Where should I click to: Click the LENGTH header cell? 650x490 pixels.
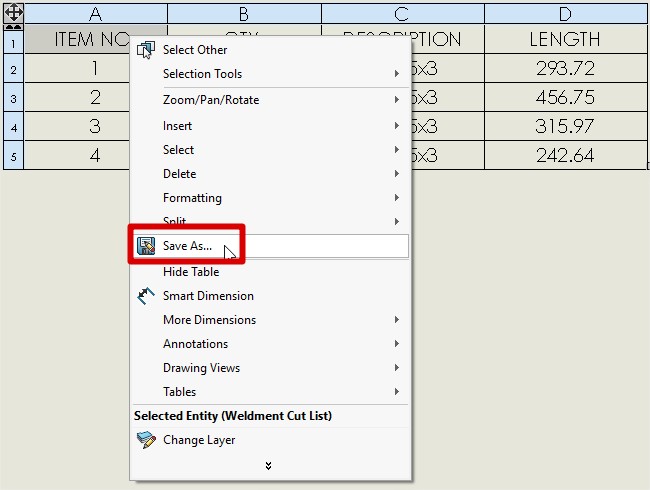pos(565,40)
